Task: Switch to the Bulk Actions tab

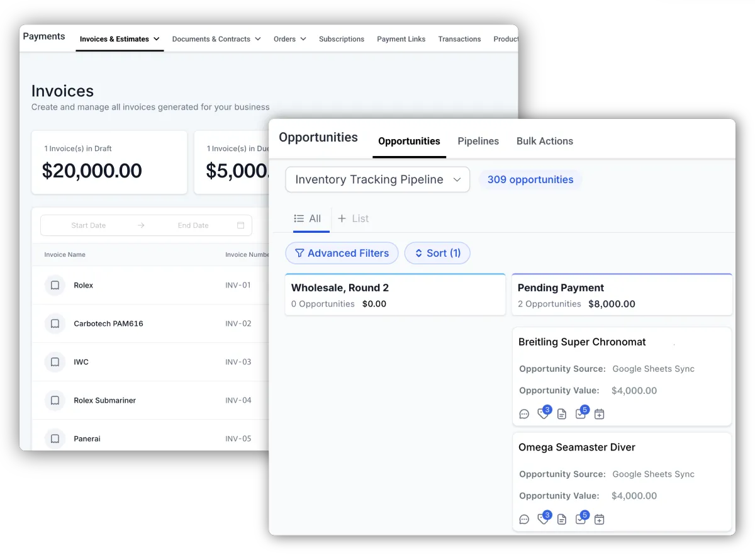Action: tap(545, 141)
